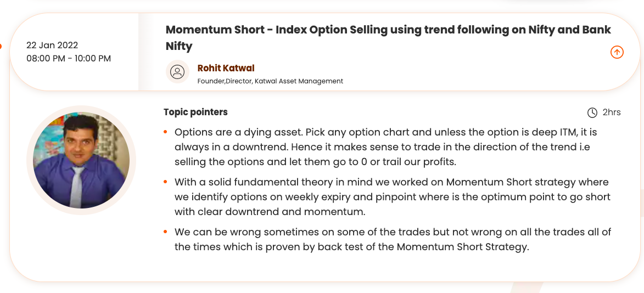Click the Founder, Director, Katwal Asset Management subtitle

click(x=270, y=81)
